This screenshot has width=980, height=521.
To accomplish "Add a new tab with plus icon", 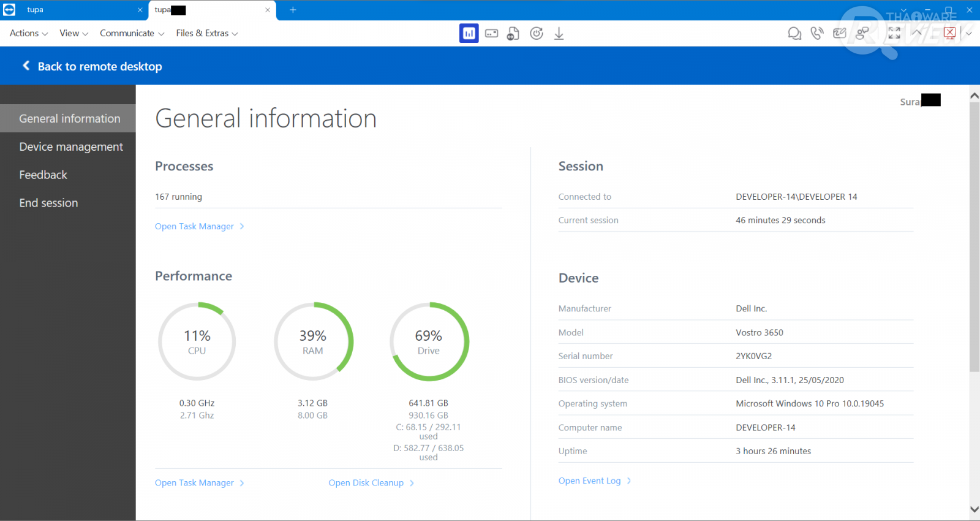I will [x=293, y=10].
